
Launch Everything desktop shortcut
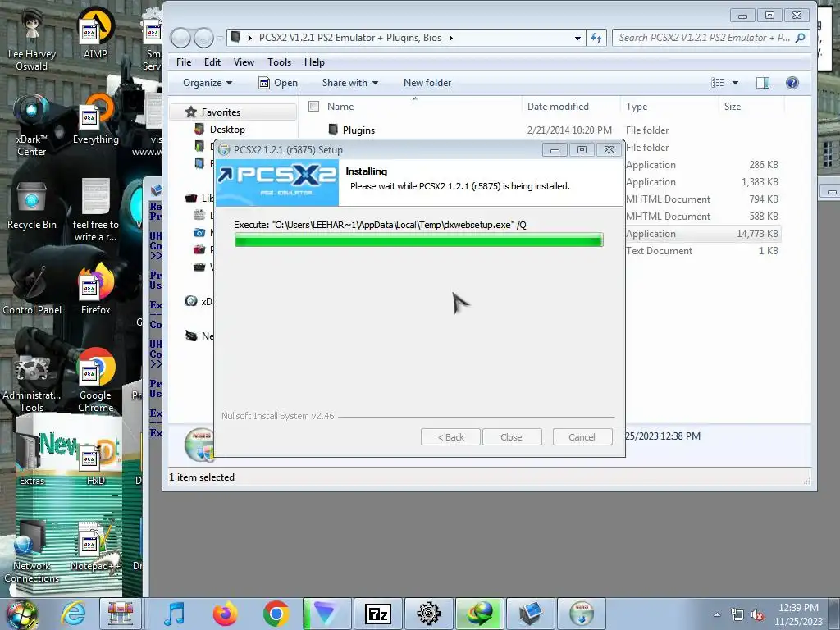click(x=95, y=119)
